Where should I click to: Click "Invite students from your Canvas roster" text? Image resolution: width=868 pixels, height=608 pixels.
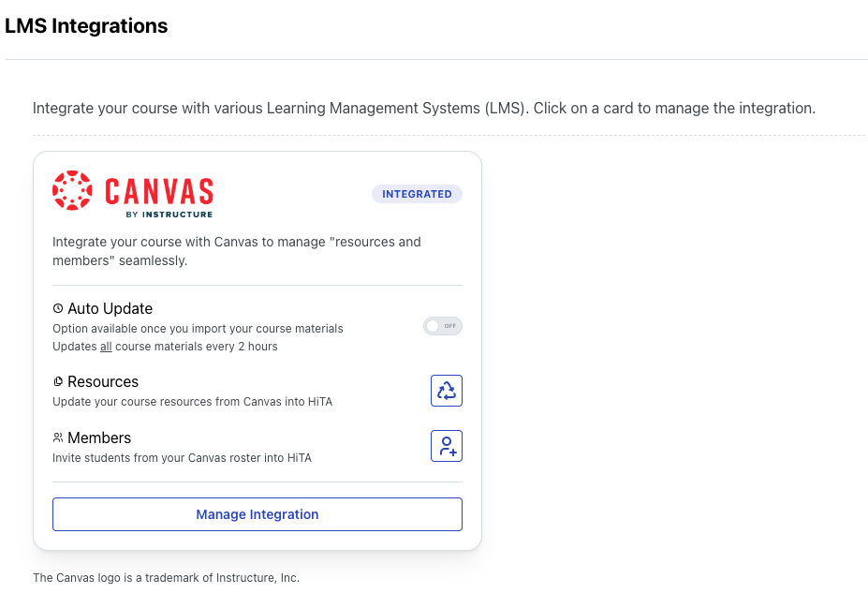tap(183, 458)
